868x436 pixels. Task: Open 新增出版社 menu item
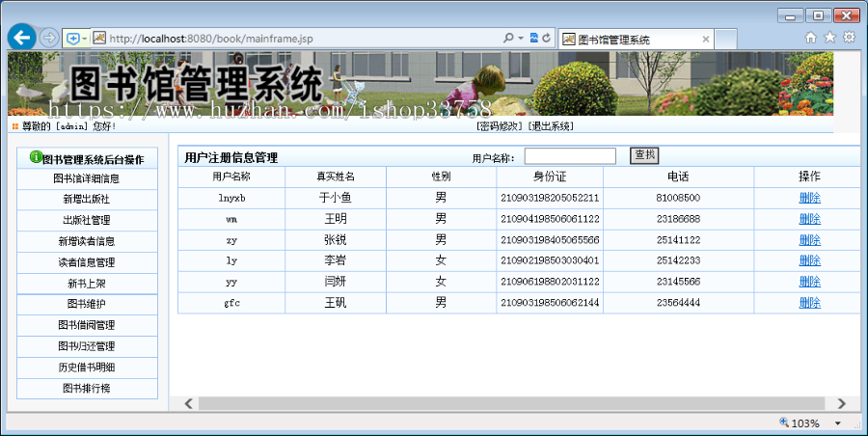tap(87, 200)
